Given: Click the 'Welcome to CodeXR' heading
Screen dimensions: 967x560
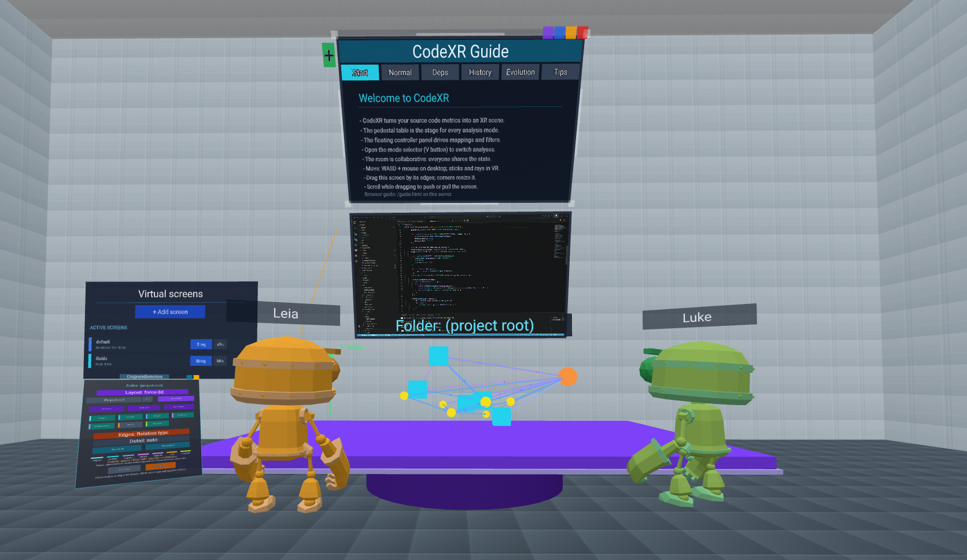Looking at the screenshot, I should click(404, 98).
